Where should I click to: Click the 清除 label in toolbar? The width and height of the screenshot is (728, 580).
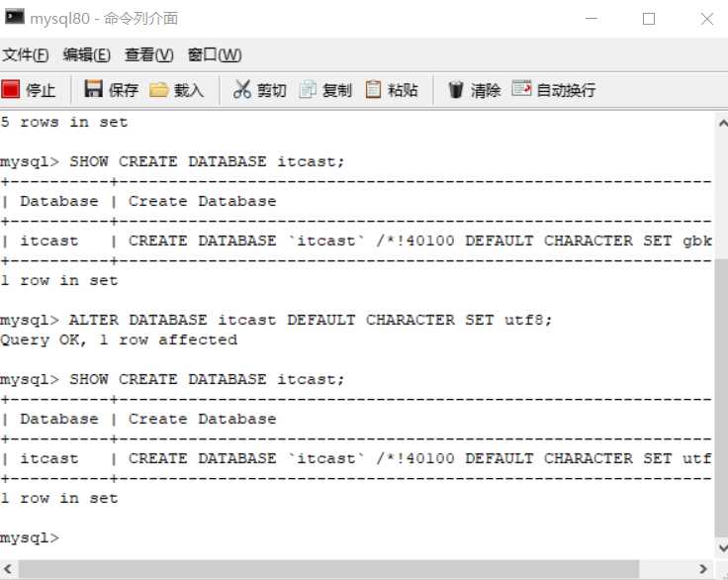486,90
